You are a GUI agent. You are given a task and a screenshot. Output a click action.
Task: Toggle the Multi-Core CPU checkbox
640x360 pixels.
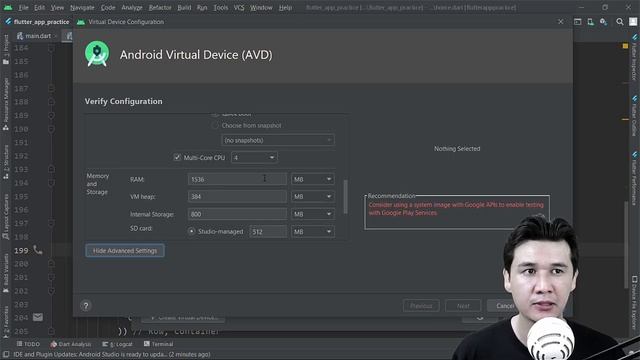pos(177,157)
